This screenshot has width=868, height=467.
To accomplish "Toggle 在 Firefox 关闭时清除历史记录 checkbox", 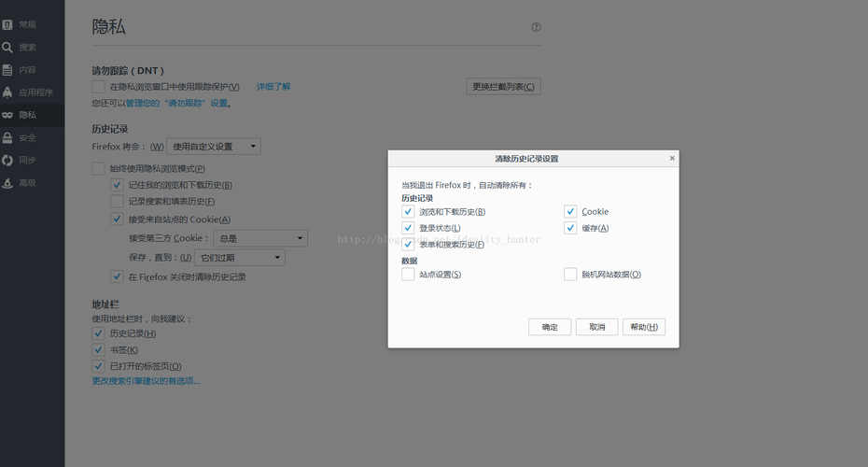I will click(117, 276).
